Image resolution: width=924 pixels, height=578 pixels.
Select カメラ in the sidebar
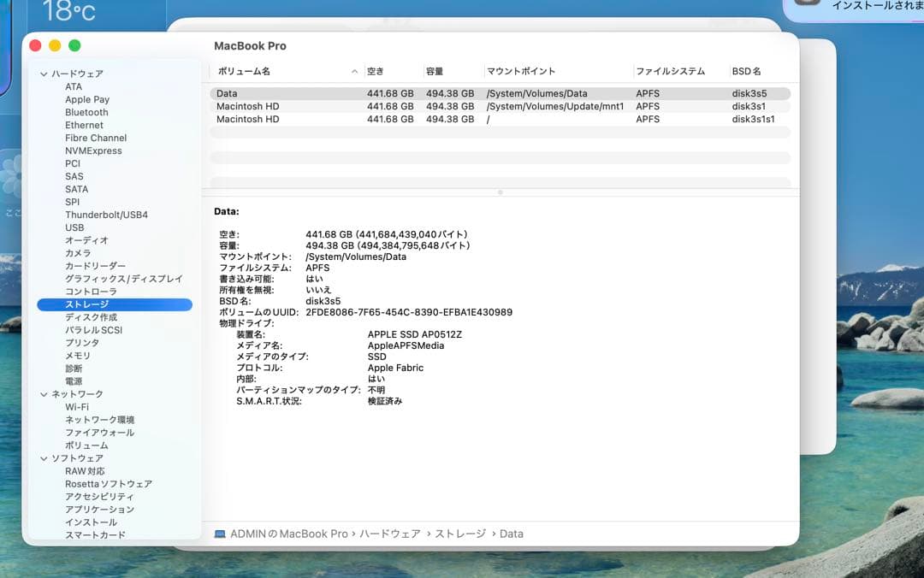coord(78,253)
